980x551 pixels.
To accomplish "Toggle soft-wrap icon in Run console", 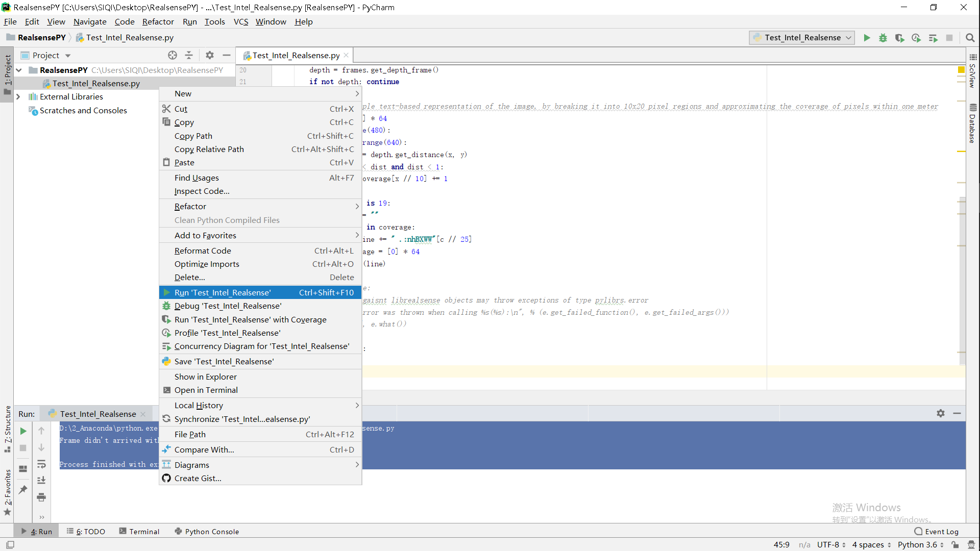I will coord(41,464).
